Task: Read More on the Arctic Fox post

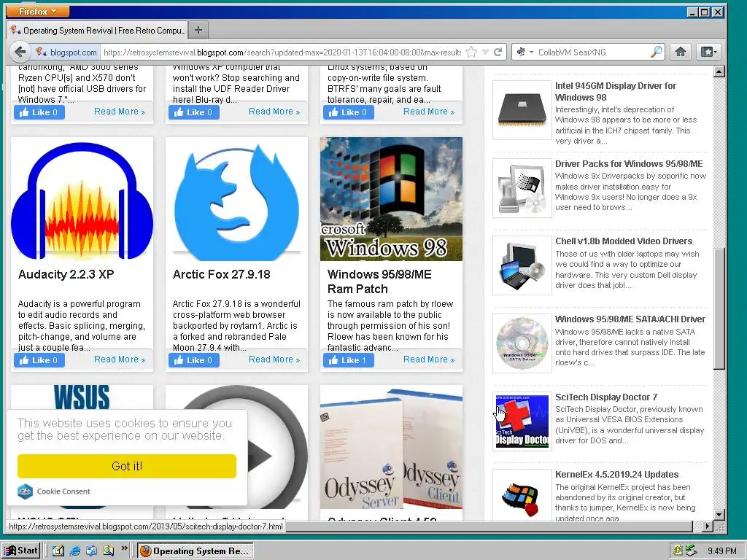Action: point(274,359)
